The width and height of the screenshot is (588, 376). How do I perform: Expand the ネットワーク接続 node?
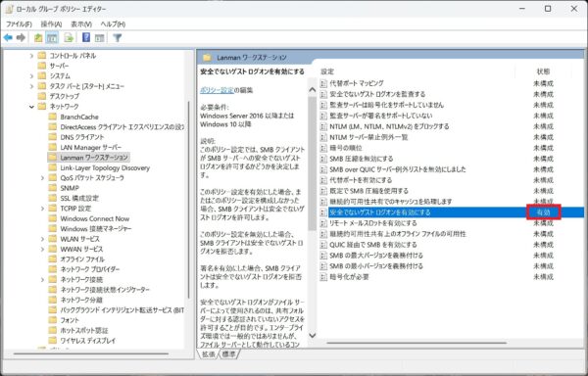coord(42,280)
